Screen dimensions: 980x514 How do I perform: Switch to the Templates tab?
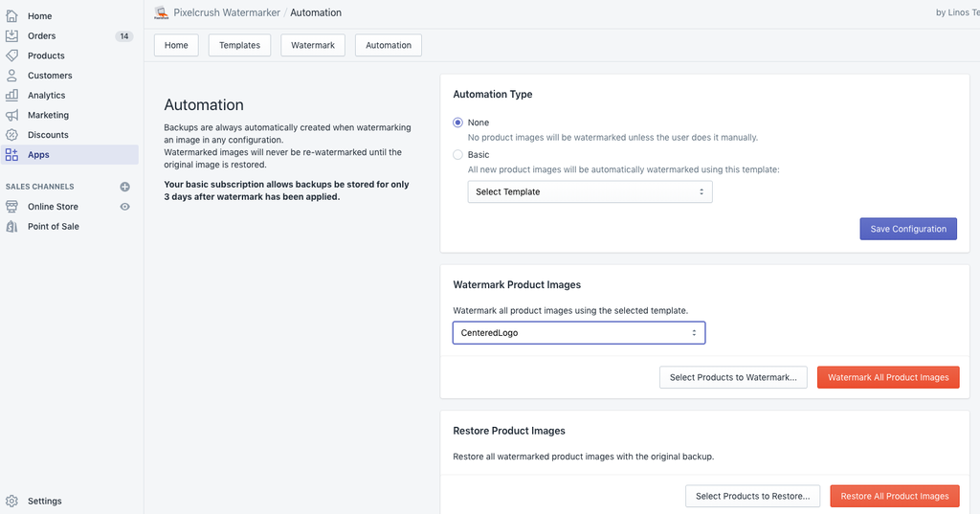[239, 45]
